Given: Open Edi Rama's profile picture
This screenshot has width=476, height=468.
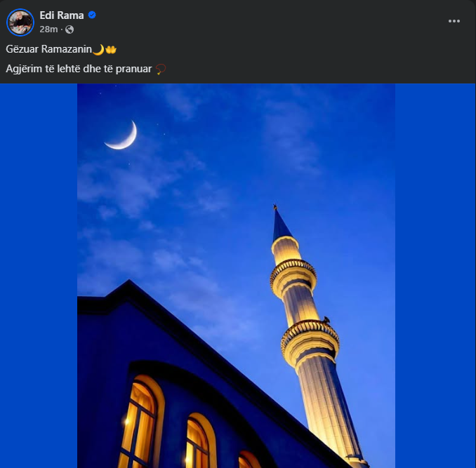Looking at the screenshot, I should 20,22.
